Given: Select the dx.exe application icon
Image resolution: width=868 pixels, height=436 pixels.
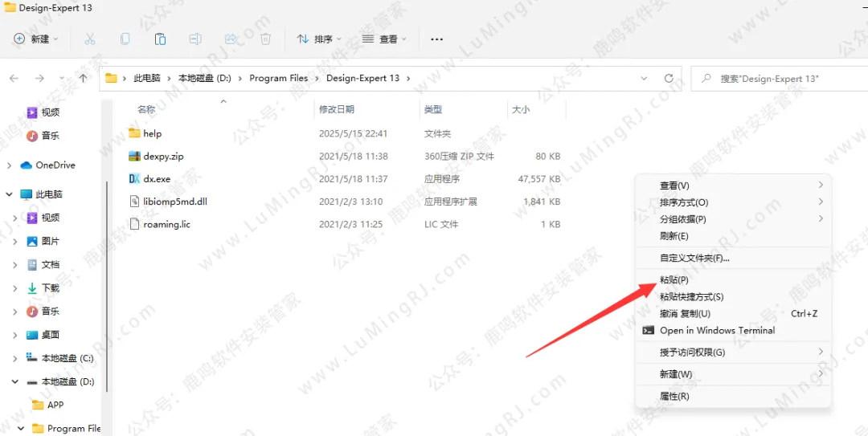Looking at the screenshot, I should (134, 179).
